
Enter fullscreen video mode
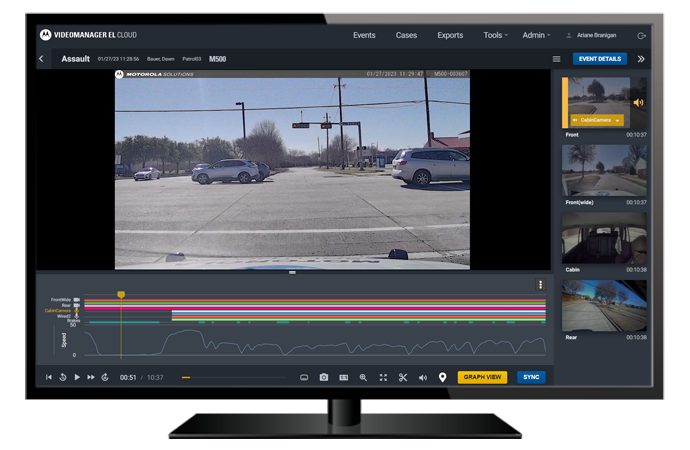click(x=383, y=378)
